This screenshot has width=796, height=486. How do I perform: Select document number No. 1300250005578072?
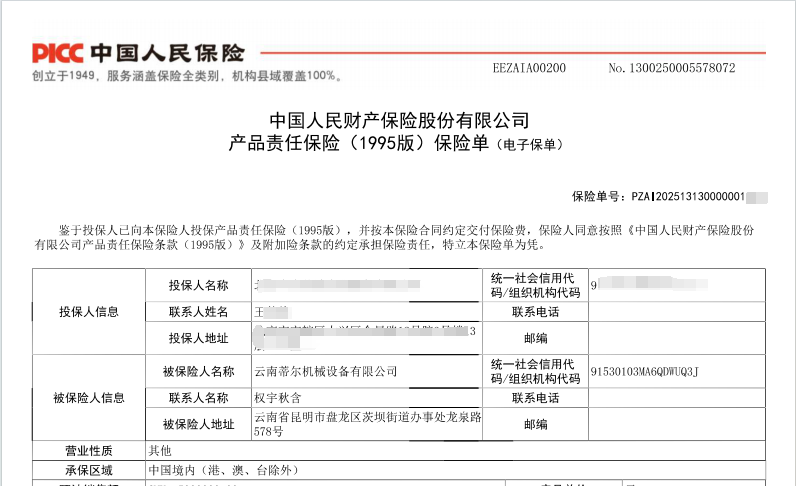[672, 68]
